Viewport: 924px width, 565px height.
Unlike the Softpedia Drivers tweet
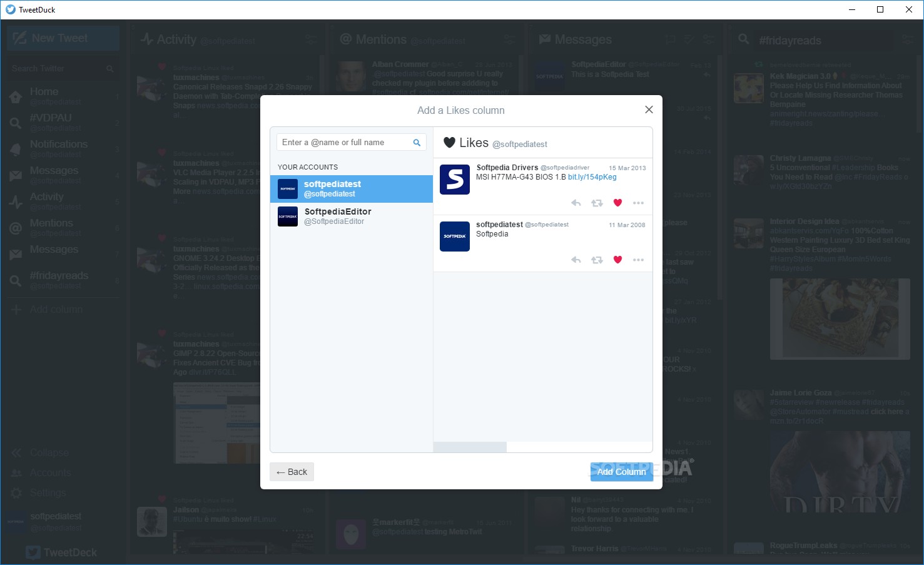[x=617, y=203]
